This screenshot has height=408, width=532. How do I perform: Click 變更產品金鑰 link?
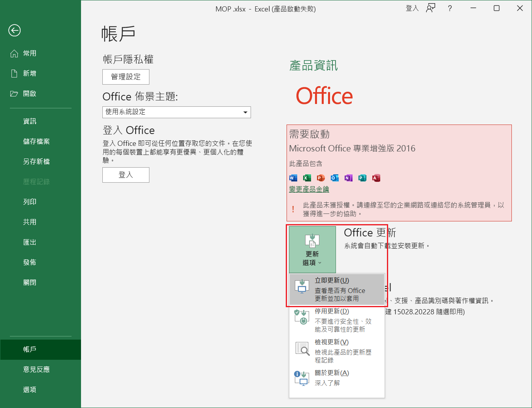pyautogui.click(x=309, y=189)
